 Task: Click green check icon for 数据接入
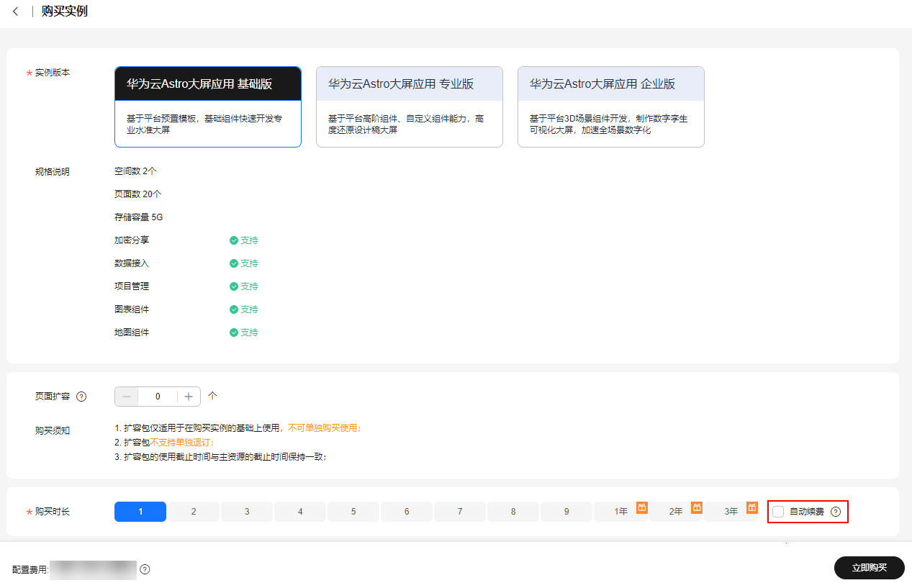(234, 263)
